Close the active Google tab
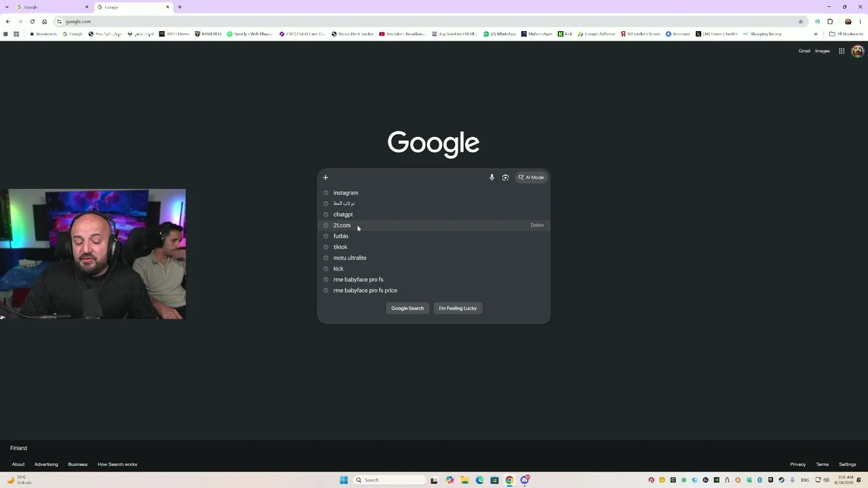This screenshot has width=868, height=488. pos(167,7)
